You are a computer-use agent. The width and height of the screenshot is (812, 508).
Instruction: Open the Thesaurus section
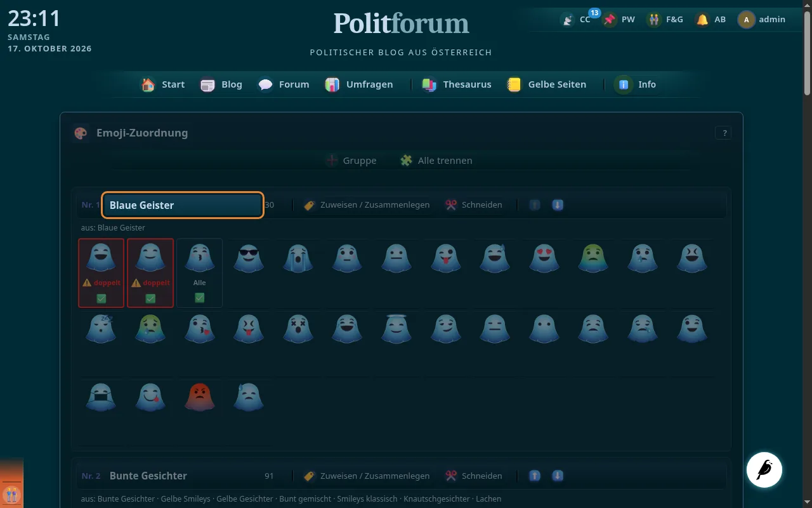click(x=457, y=84)
